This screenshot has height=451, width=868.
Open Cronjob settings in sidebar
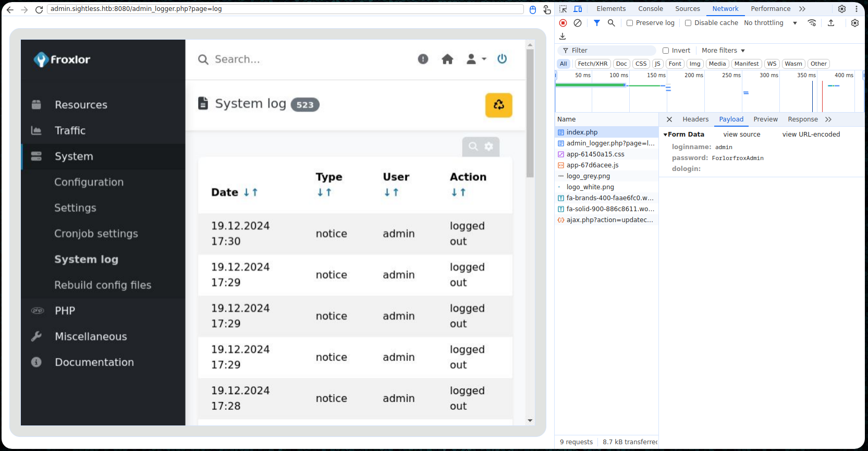[x=96, y=234]
